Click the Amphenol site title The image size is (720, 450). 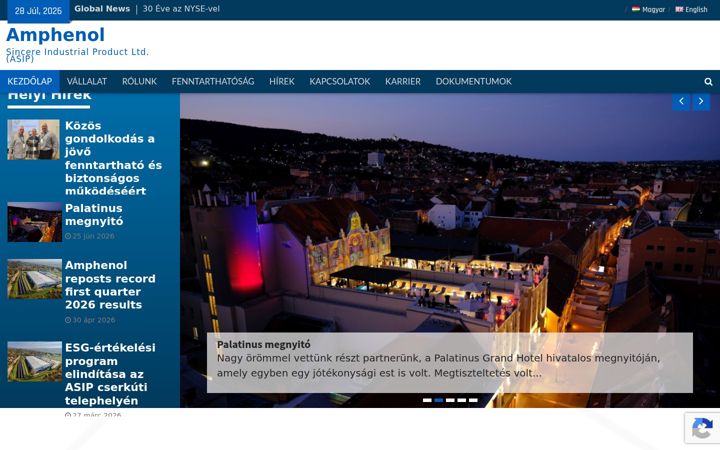tap(55, 35)
